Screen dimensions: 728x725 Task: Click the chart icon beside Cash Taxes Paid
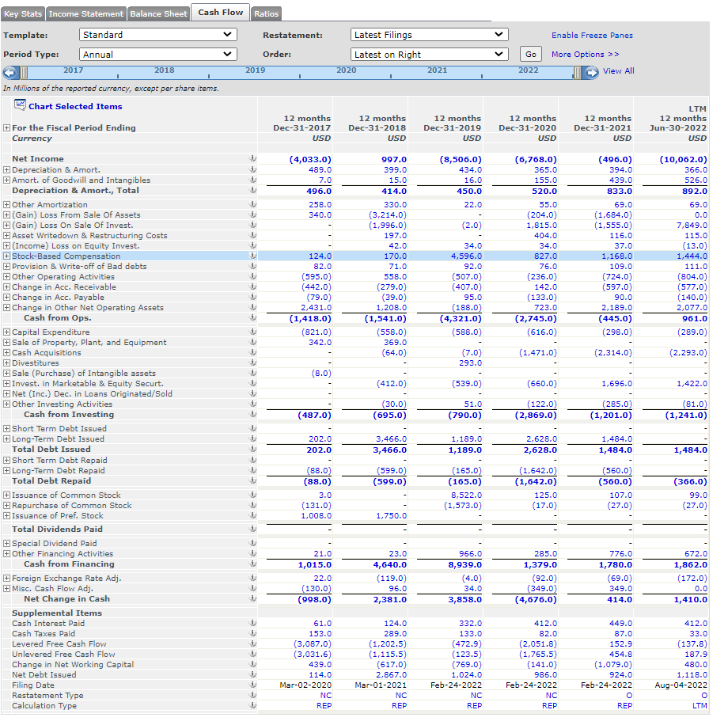click(252, 633)
